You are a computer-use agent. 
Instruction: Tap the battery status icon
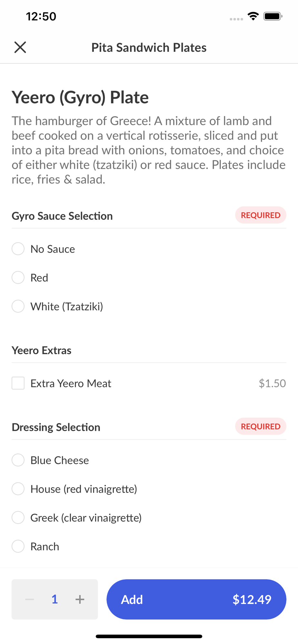pyautogui.click(x=273, y=16)
